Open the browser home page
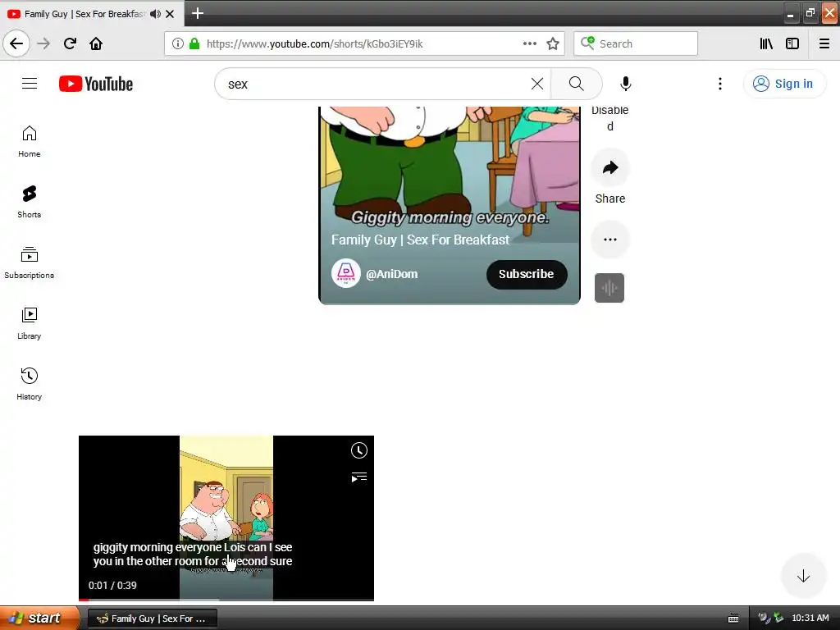The image size is (840, 630). pos(96,43)
